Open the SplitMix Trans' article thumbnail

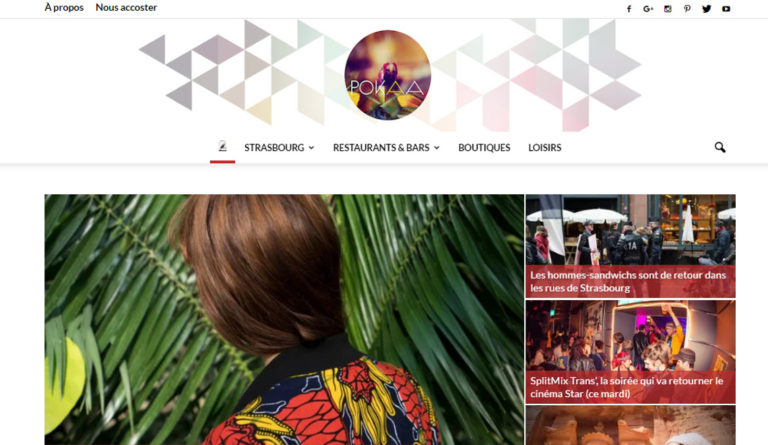630,352
